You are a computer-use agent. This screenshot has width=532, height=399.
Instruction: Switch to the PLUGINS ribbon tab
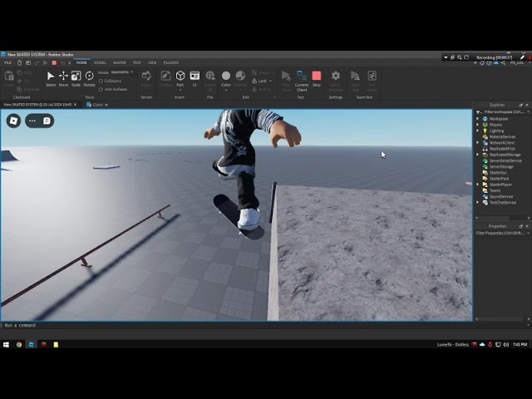170,63
